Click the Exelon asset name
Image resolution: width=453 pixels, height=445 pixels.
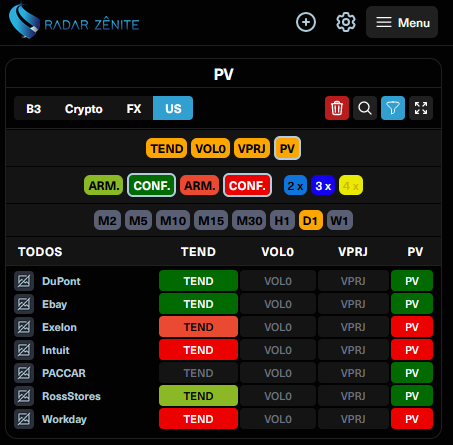pos(59,327)
